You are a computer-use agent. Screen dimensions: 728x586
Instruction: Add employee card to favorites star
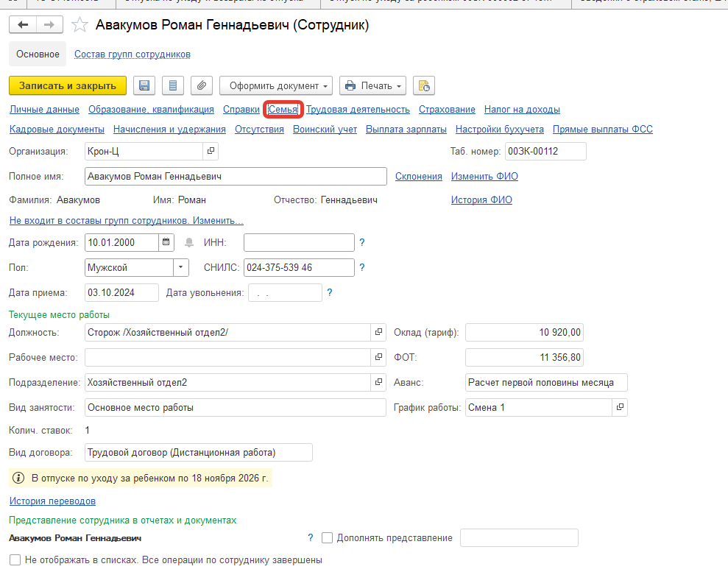click(x=79, y=26)
